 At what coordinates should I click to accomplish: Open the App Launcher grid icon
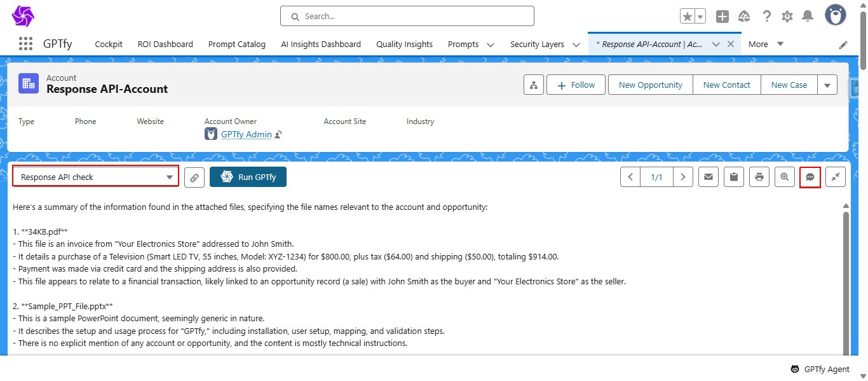25,44
